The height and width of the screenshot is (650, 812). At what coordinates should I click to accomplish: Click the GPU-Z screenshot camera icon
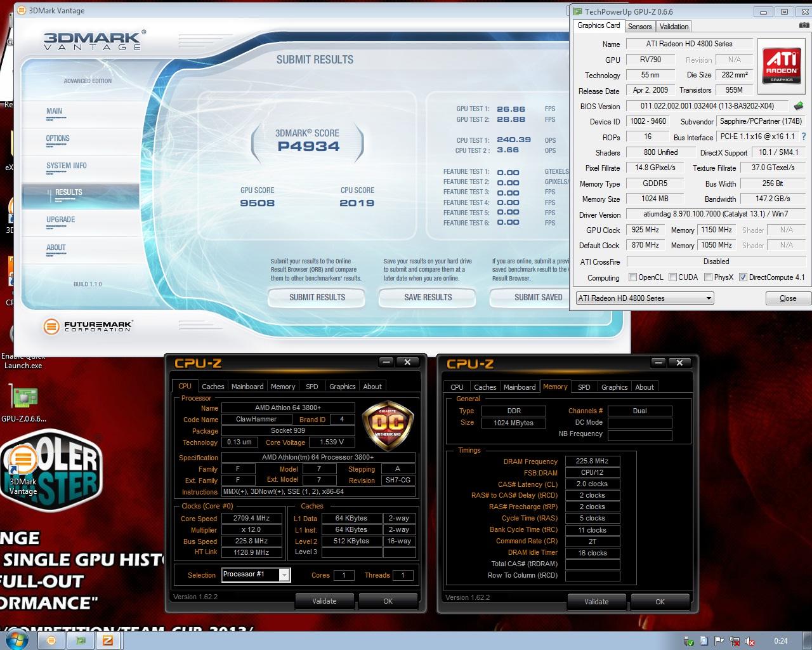pos(804,25)
